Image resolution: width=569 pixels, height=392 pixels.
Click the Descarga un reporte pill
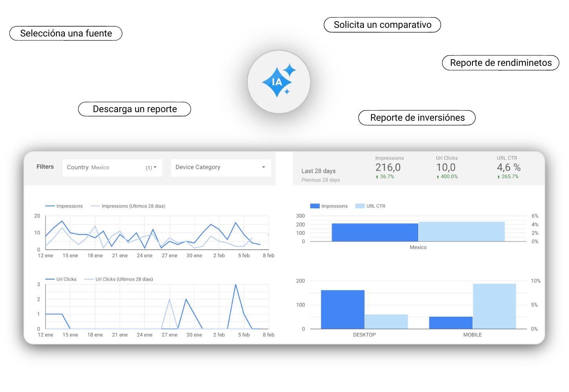pyautogui.click(x=135, y=109)
